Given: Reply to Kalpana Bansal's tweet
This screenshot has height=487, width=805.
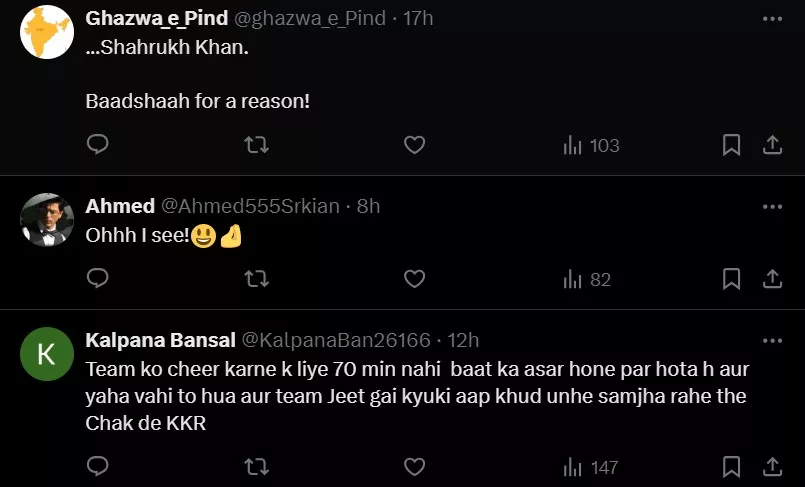Looking at the screenshot, I should point(97,466).
